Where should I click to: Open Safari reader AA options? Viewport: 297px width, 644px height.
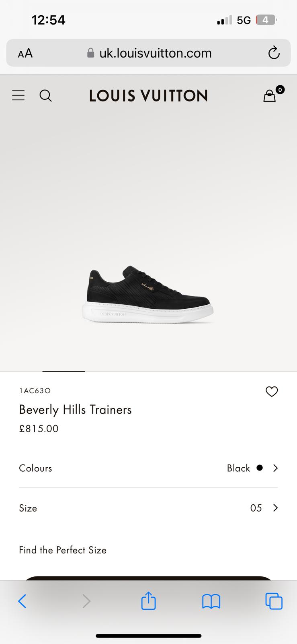[25, 53]
